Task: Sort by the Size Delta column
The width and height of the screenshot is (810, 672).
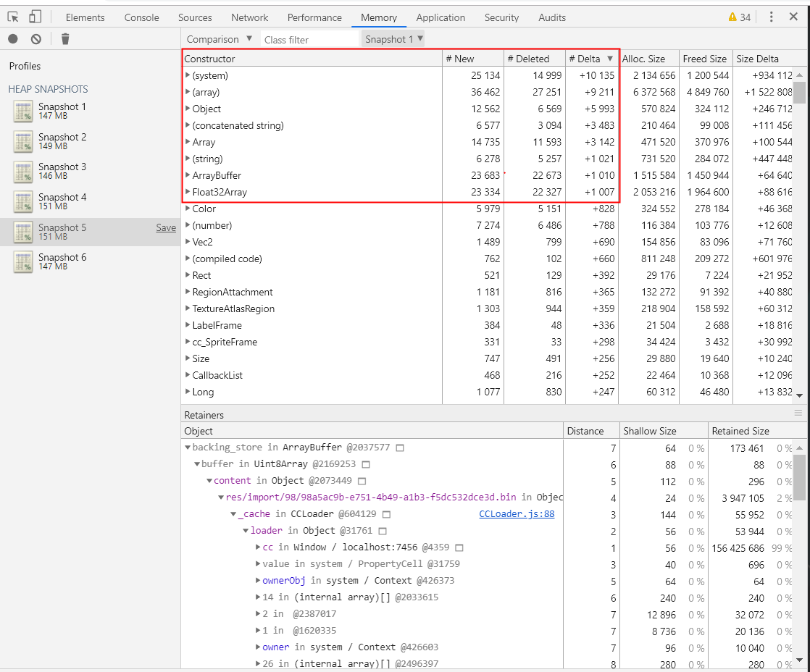Action: click(x=762, y=59)
